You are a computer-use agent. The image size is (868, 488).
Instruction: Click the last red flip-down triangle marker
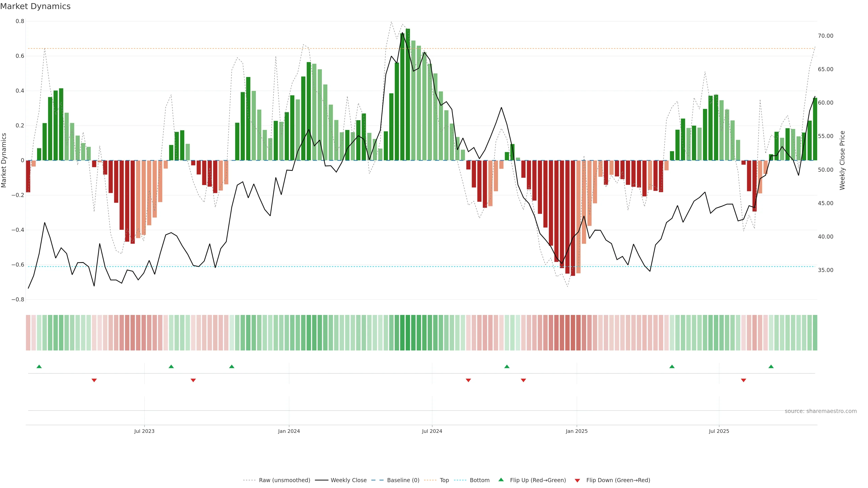point(743,380)
